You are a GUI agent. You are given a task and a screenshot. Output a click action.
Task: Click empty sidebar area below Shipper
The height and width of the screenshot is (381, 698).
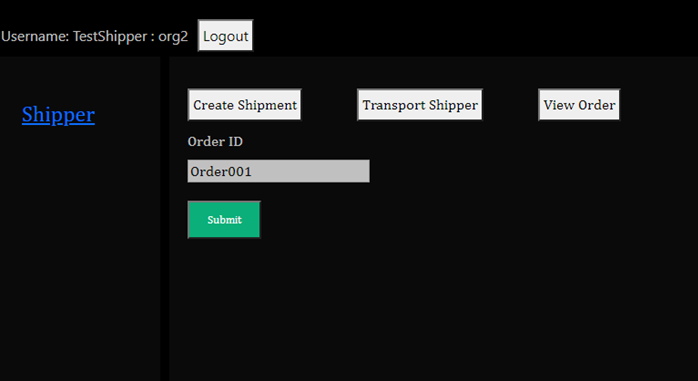[80, 254]
